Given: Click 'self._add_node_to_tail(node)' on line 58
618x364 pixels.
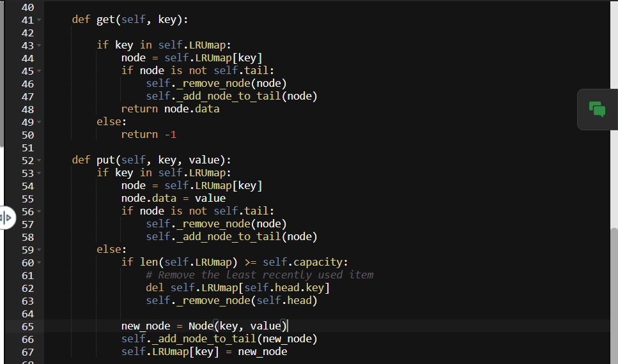Looking at the screenshot, I should tap(231, 236).
